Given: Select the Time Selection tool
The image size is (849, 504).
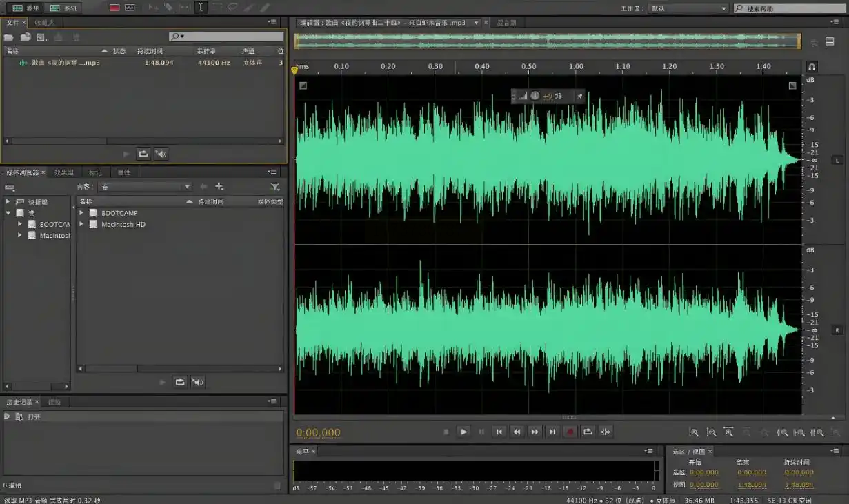Looking at the screenshot, I should (200, 8).
